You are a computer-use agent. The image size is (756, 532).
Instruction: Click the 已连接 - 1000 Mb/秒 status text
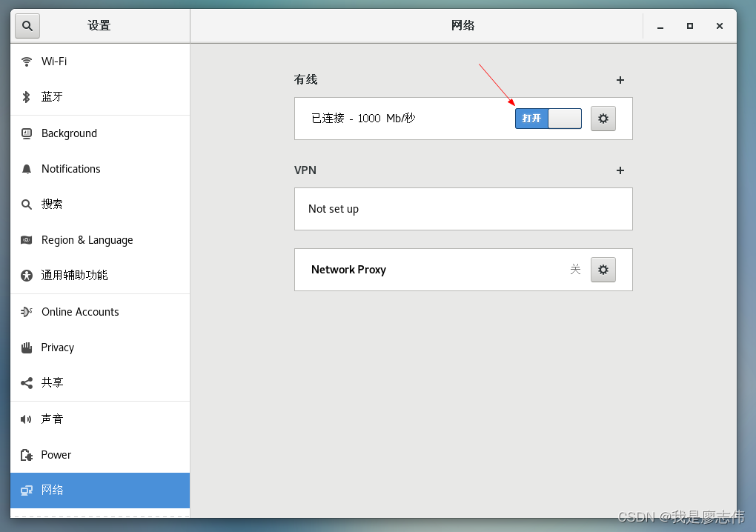click(x=363, y=119)
